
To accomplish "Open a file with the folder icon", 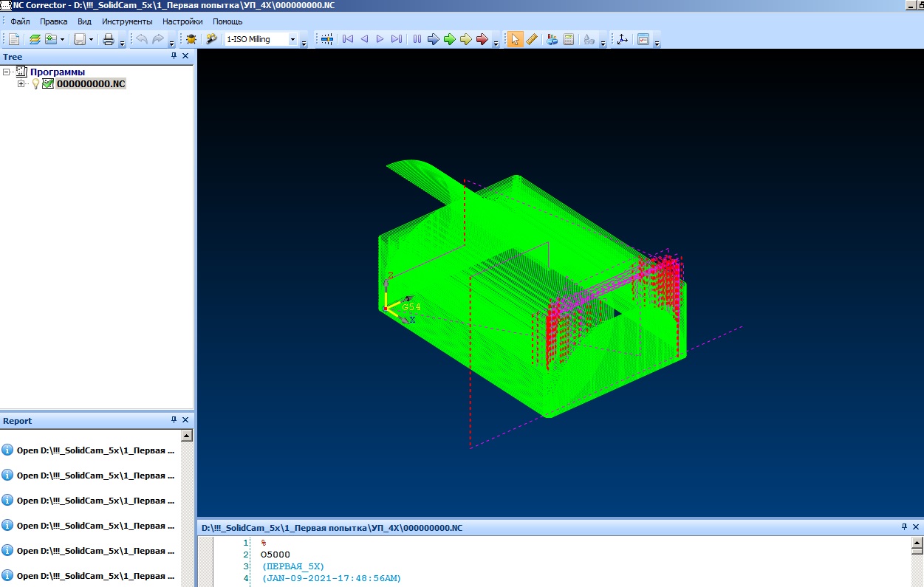I will 51,39.
